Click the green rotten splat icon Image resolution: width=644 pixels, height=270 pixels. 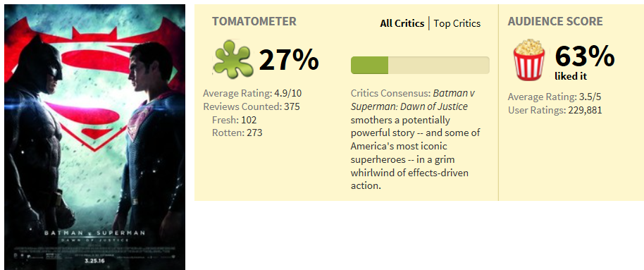[233, 59]
